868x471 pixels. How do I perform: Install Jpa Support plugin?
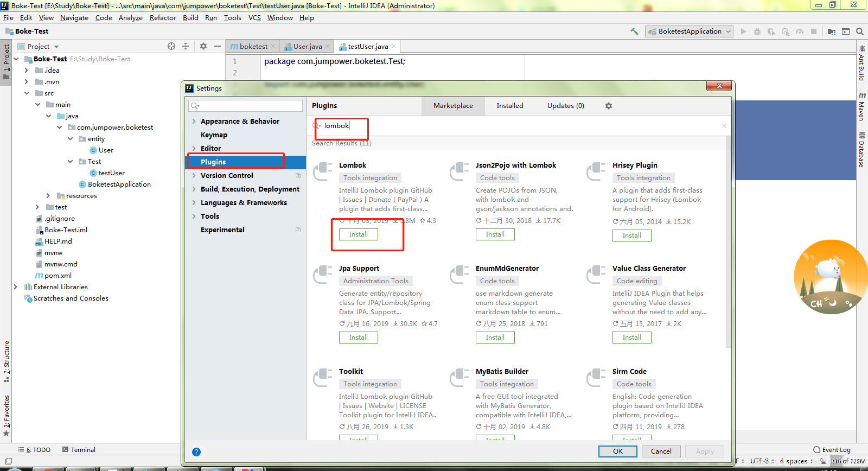359,338
